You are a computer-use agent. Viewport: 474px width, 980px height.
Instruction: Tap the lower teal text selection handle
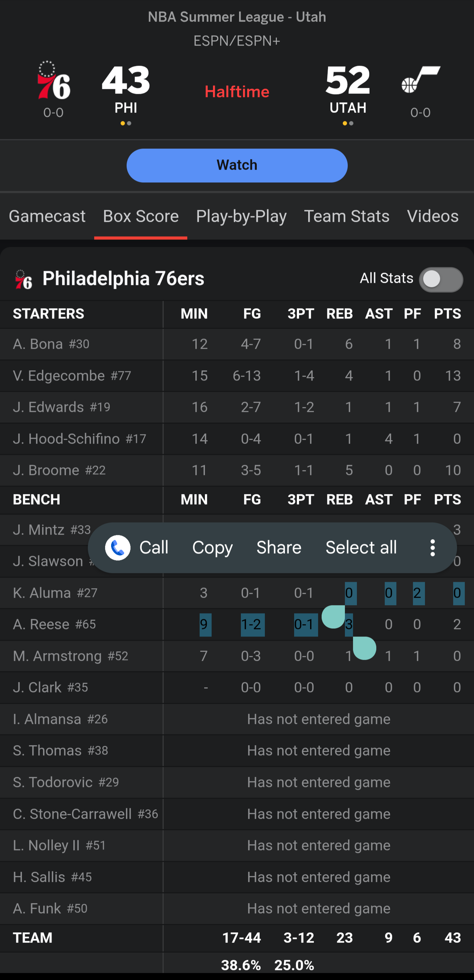click(364, 648)
